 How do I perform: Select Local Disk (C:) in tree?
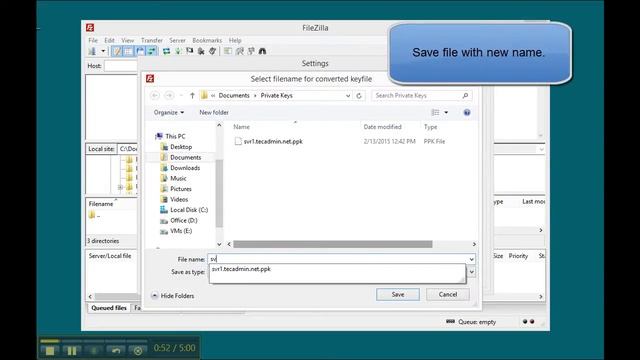[x=189, y=210]
